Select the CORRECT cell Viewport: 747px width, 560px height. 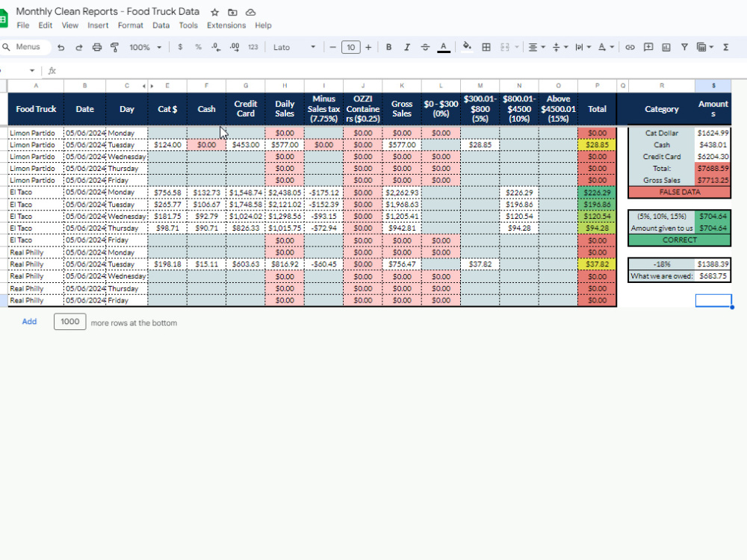tap(679, 240)
